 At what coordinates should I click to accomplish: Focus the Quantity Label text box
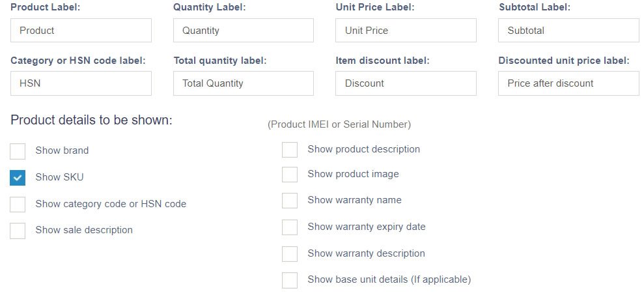point(244,31)
